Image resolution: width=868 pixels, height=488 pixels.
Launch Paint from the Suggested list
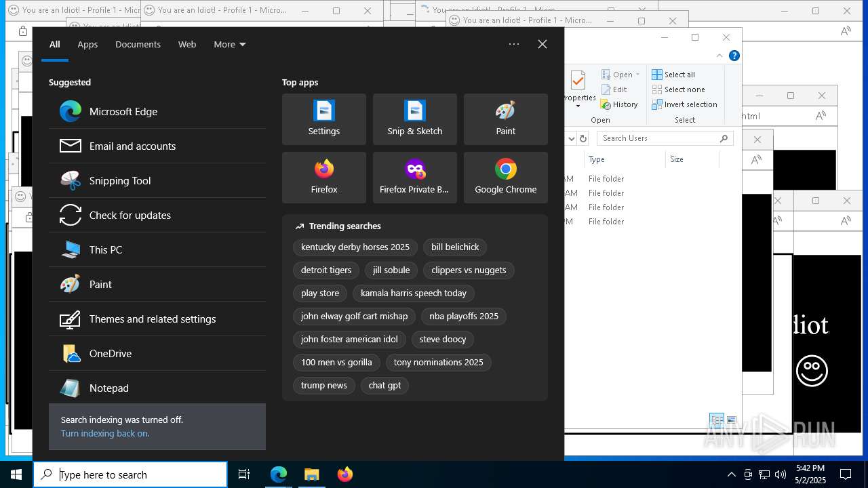click(x=157, y=284)
